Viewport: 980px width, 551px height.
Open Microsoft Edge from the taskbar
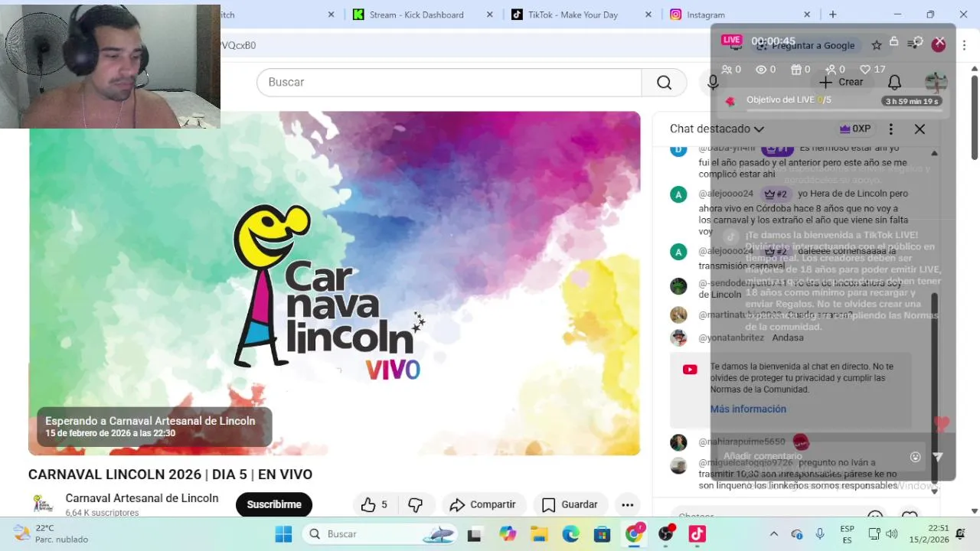(x=571, y=534)
